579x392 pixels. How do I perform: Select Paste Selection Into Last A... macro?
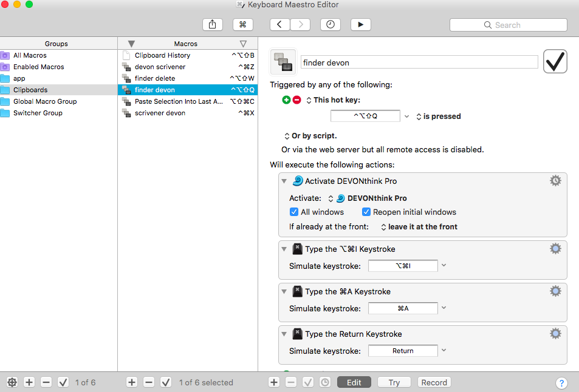[188, 101]
